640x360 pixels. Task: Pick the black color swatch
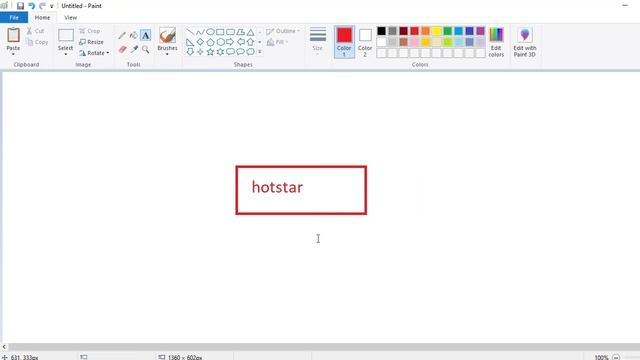tap(381, 31)
